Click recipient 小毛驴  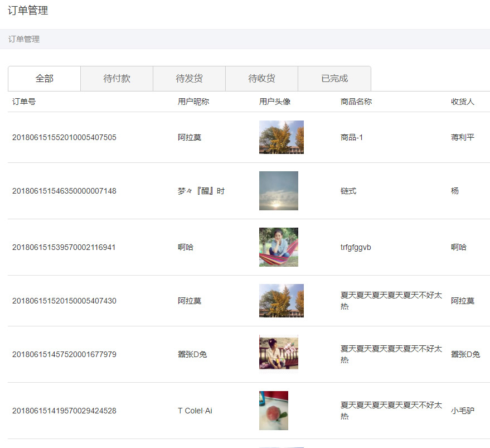463,411
